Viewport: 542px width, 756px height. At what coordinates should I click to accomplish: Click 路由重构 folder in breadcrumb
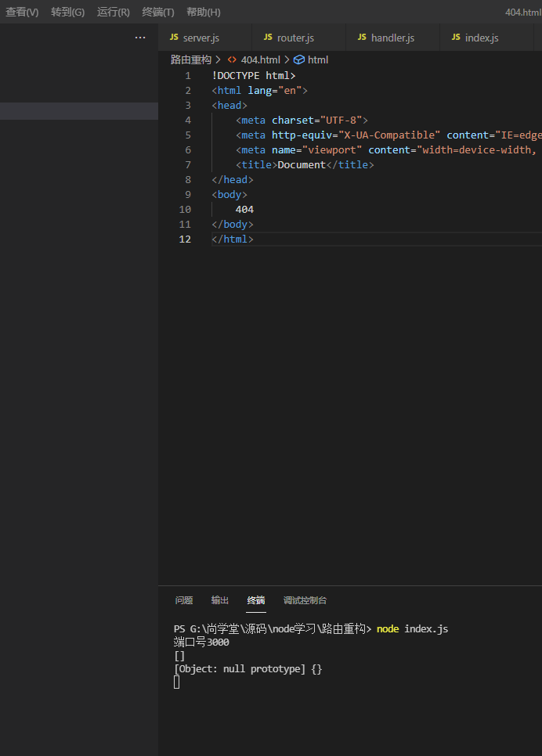pyautogui.click(x=191, y=59)
